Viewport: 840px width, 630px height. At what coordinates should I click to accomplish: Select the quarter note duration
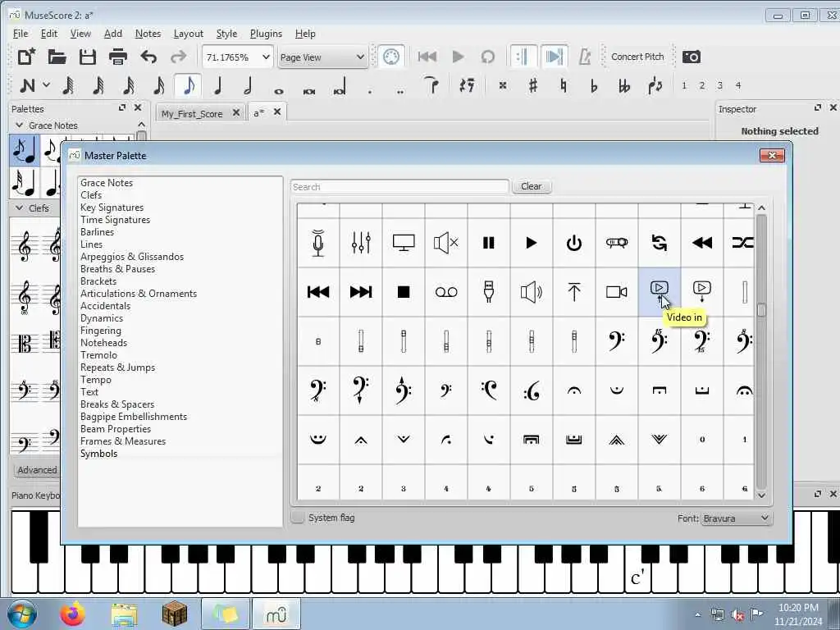(x=218, y=85)
